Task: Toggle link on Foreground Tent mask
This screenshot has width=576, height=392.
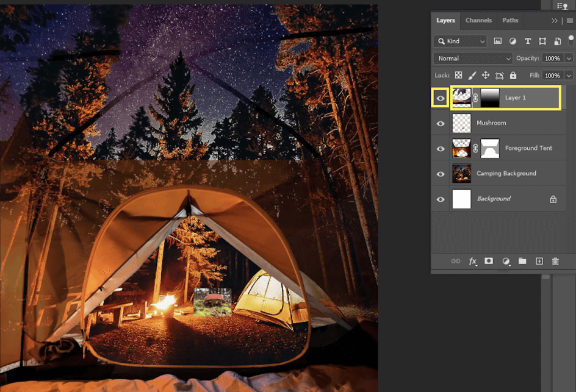Action: pyautogui.click(x=476, y=148)
